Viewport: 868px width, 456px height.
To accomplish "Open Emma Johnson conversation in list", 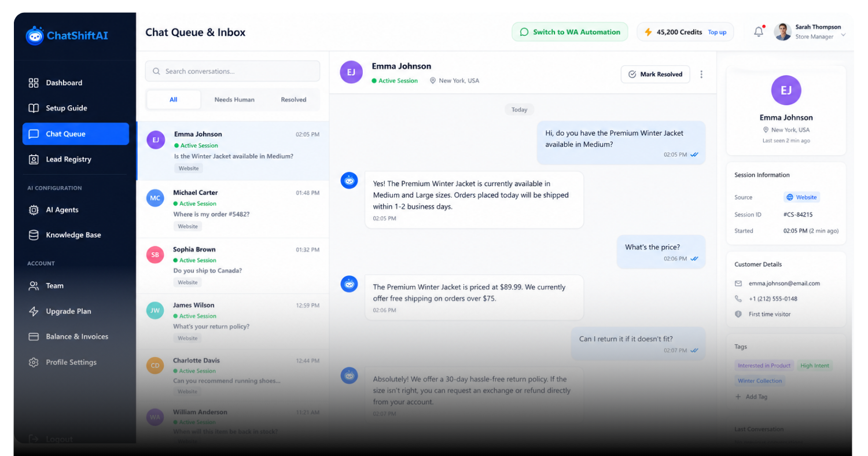I will coord(233,150).
